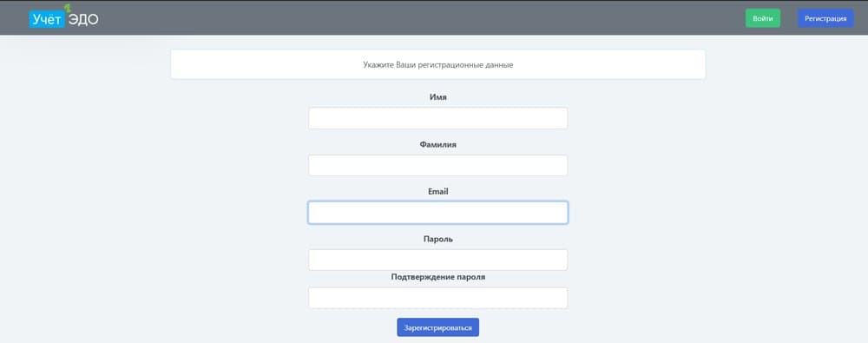
Task: Click the Имя field label
Action: click(437, 97)
